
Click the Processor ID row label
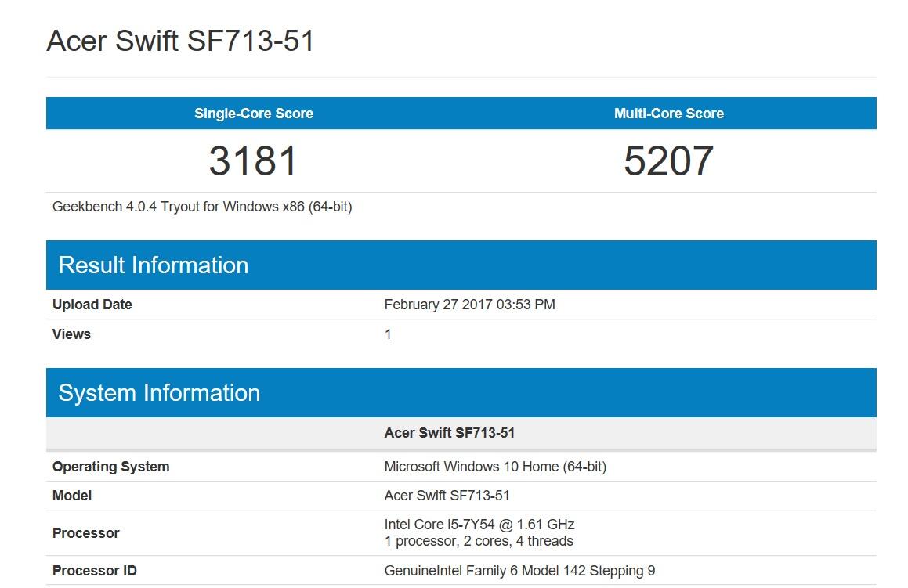click(94, 571)
